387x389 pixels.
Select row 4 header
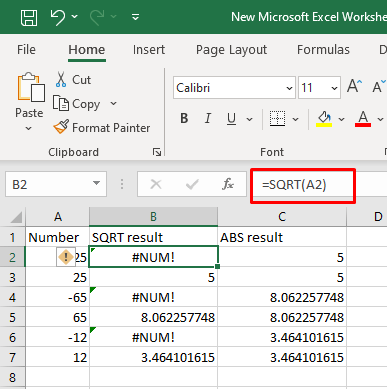(12, 297)
